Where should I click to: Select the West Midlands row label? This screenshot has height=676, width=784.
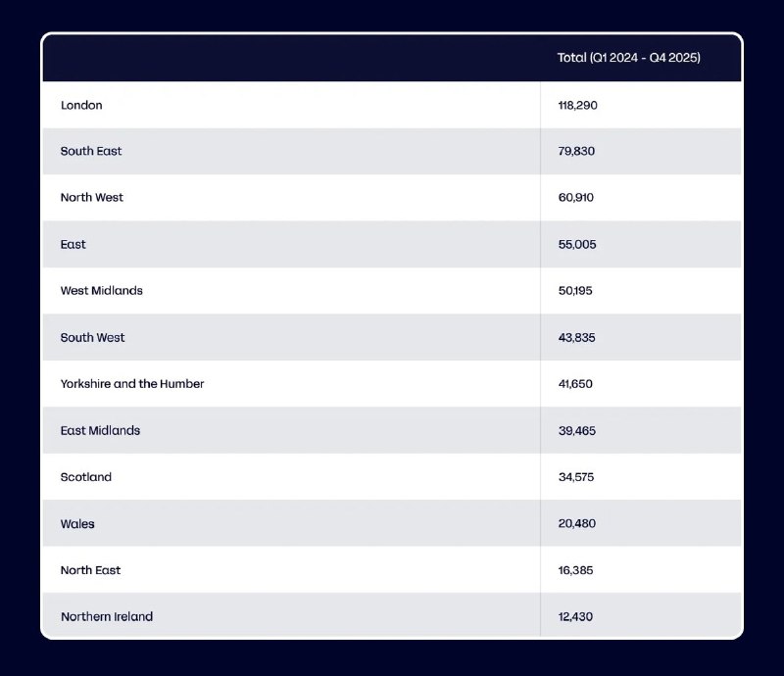coord(102,291)
